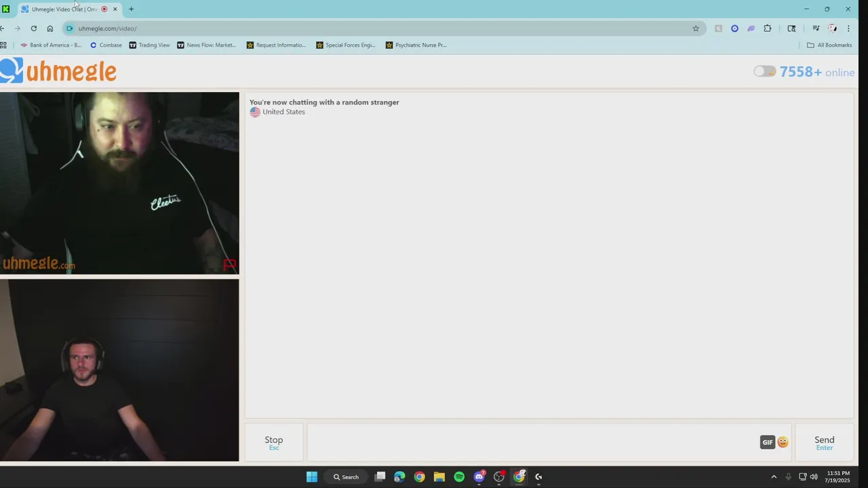Click the browser Home button

coord(50,28)
